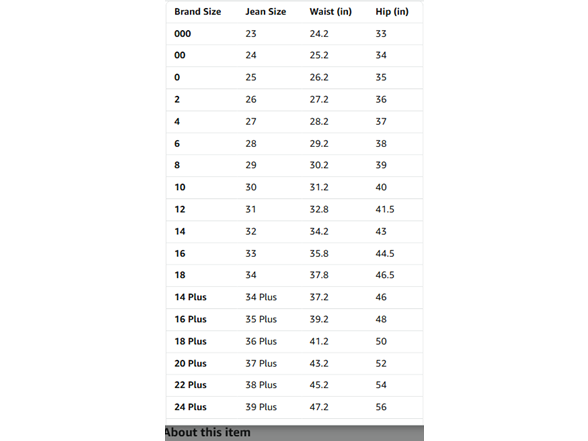Select the 20 Plus brand size
This screenshot has height=441, width=588.
[x=190, y=363]
